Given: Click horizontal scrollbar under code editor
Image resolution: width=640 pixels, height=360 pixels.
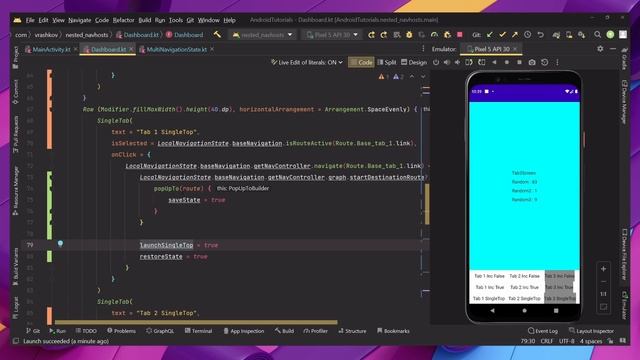Looking at the screenshot, I should [196, 322].
